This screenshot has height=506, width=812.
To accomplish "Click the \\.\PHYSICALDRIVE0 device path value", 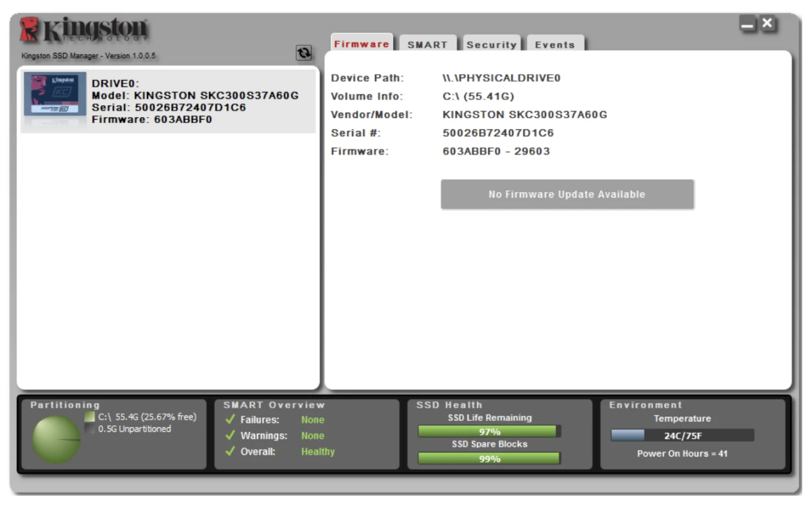I will [x=501, y=78].
